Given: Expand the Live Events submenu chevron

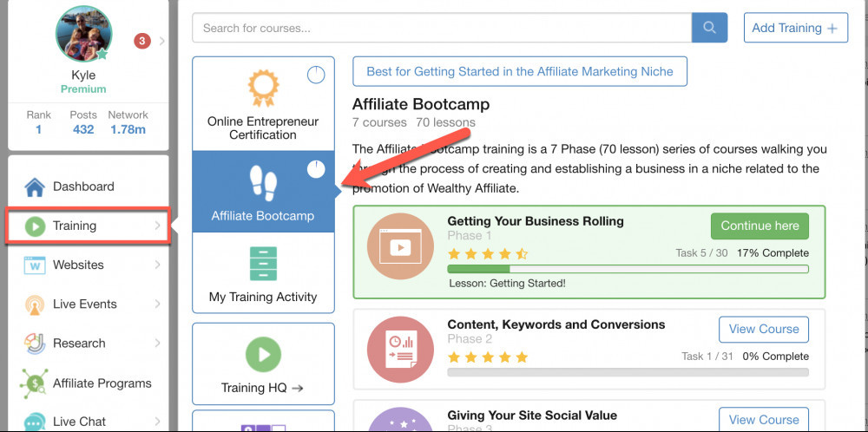Looking at the screenshot, I should (x=158, y=304).
